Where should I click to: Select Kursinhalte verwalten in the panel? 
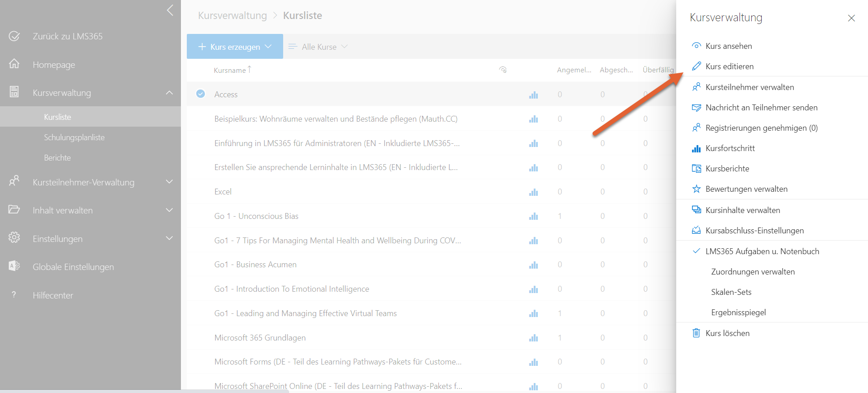742,210
